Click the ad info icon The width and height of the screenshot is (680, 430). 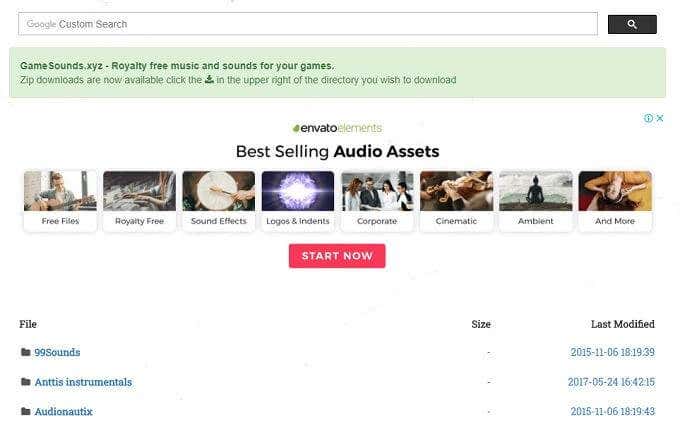tap(648, 118)
